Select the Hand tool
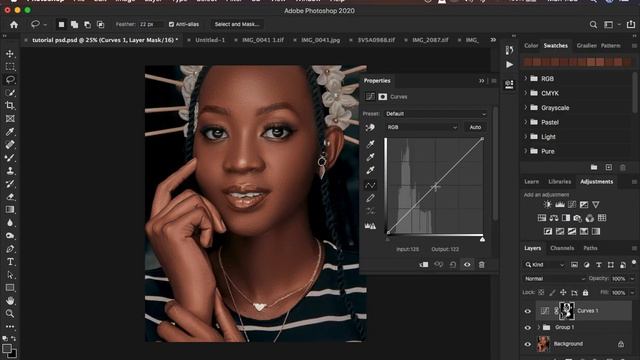 click(10, 300)
